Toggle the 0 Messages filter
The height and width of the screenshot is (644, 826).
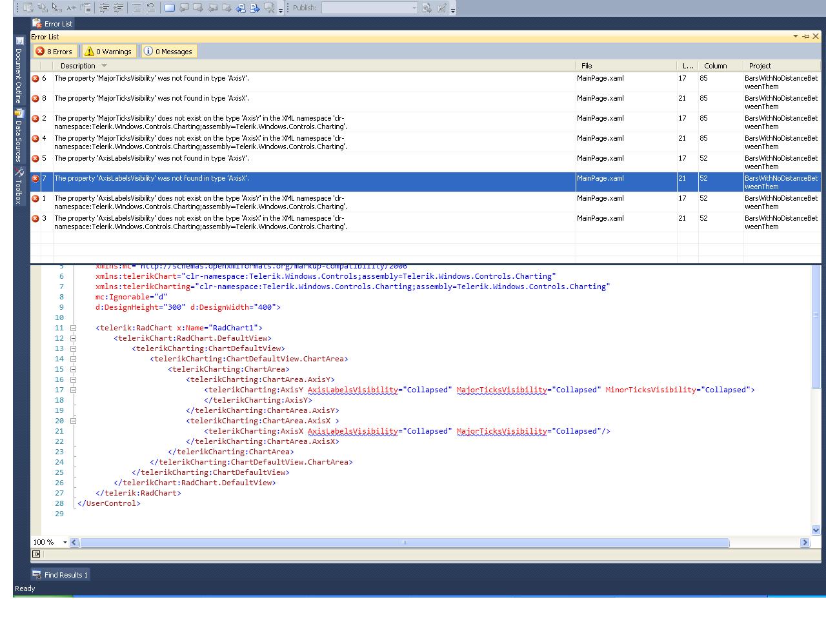pos(168,52)
